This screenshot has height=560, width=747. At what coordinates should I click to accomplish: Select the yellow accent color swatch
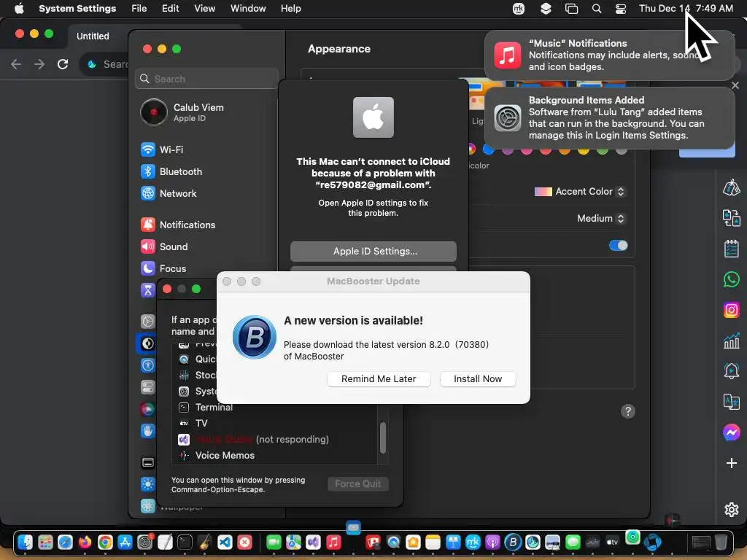[584, 151]
